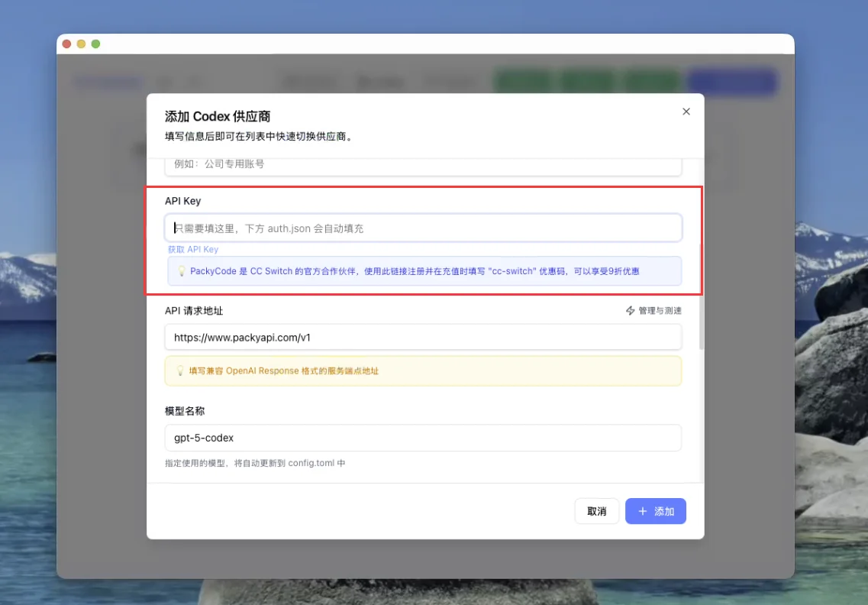This screenshot has height=605, width=868.
Task: Click the lightbulb icon in the yellow endpoint hint
Action: tap(179, 370)
